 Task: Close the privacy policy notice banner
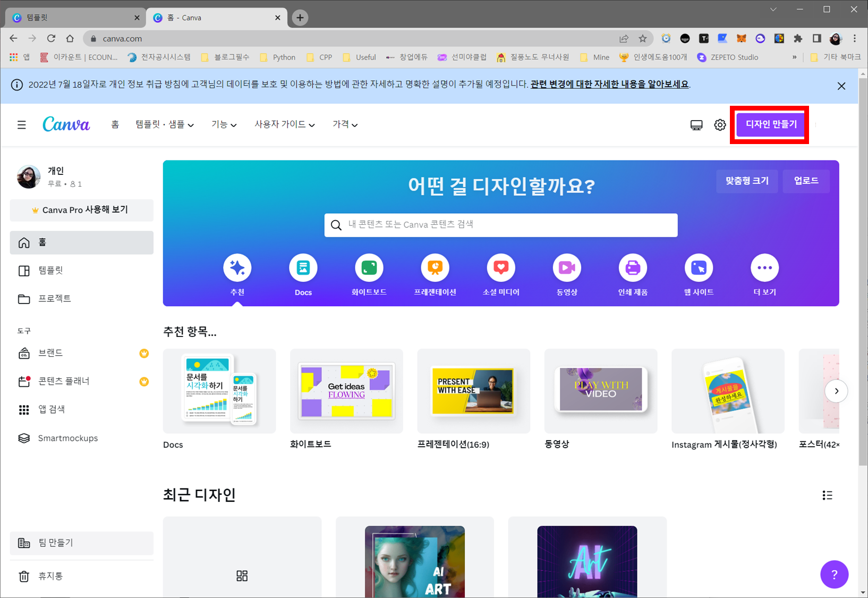coord(841,86)
